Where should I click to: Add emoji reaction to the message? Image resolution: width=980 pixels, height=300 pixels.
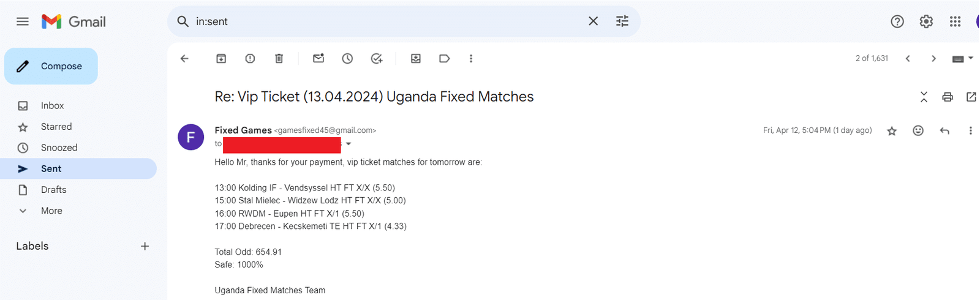point(918,130)
